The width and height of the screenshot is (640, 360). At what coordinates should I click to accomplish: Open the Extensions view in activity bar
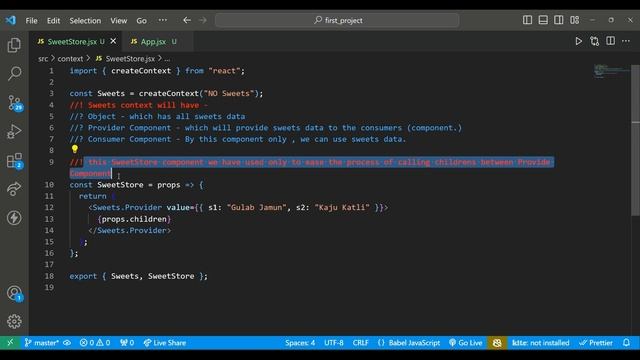coord(14,160)
